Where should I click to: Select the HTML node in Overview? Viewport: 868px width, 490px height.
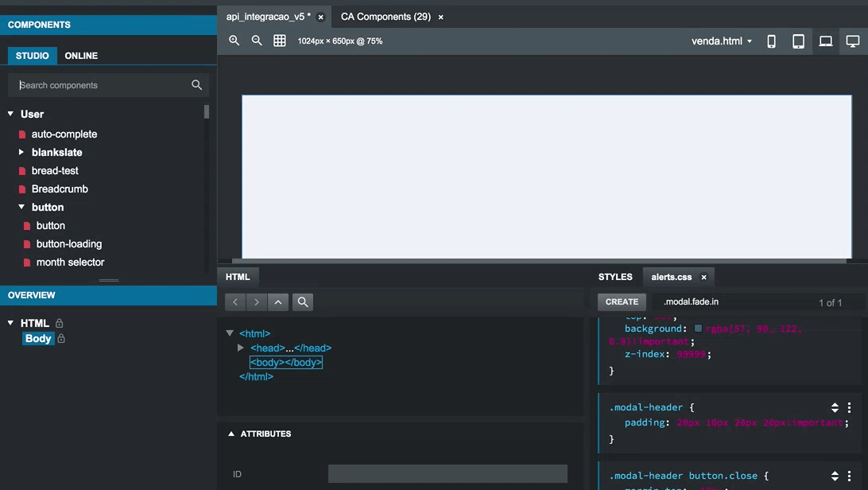point(34,323)
